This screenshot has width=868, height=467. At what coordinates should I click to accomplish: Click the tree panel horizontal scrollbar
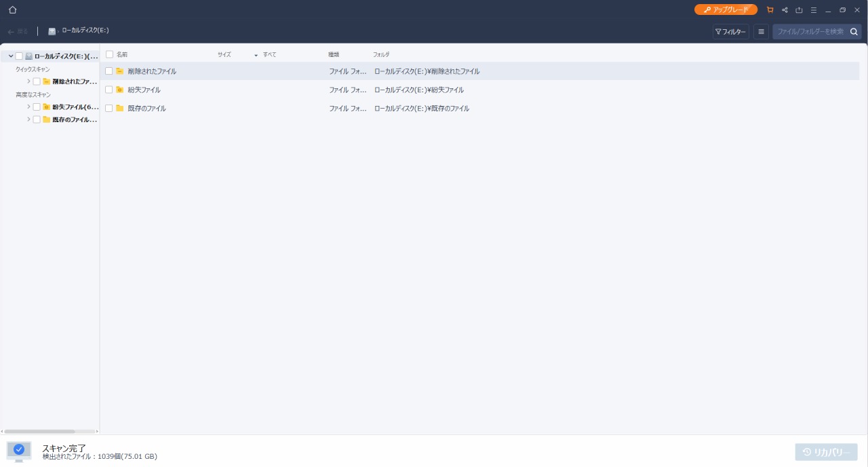point(39,431)
